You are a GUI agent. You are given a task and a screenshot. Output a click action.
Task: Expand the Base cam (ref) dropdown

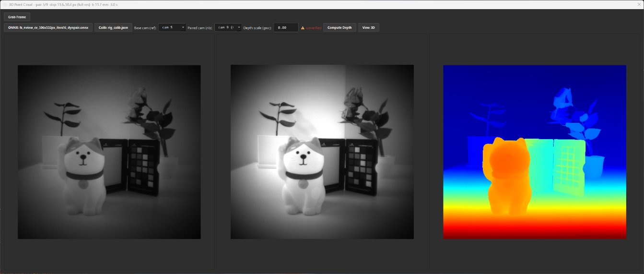coord(172,27)
